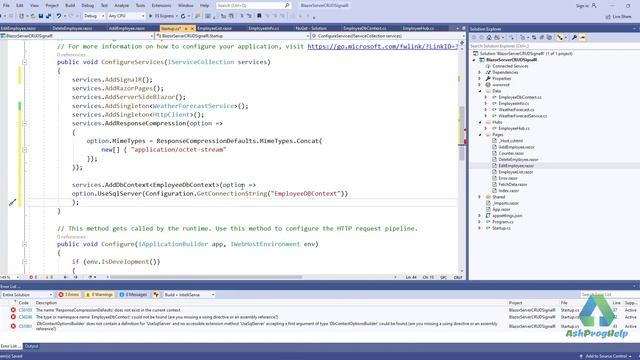Open the File menu
Viewport: 640px width, 360px height.
pos(6,6)
